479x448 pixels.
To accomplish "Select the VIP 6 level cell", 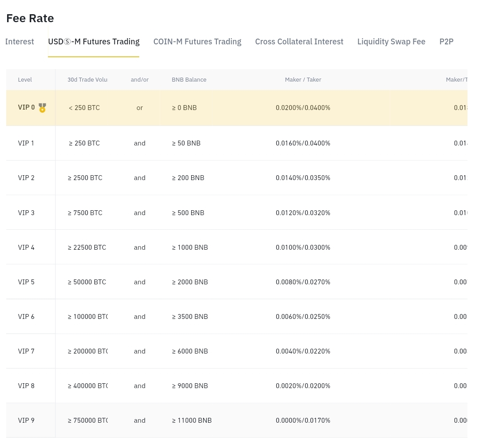I will pyautogui.click(x=26, y=317).
